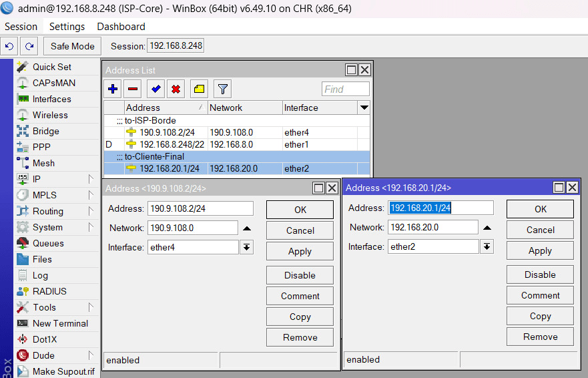Open the Session menu
This screenshot has height=378, width=588.
point(21,27)
